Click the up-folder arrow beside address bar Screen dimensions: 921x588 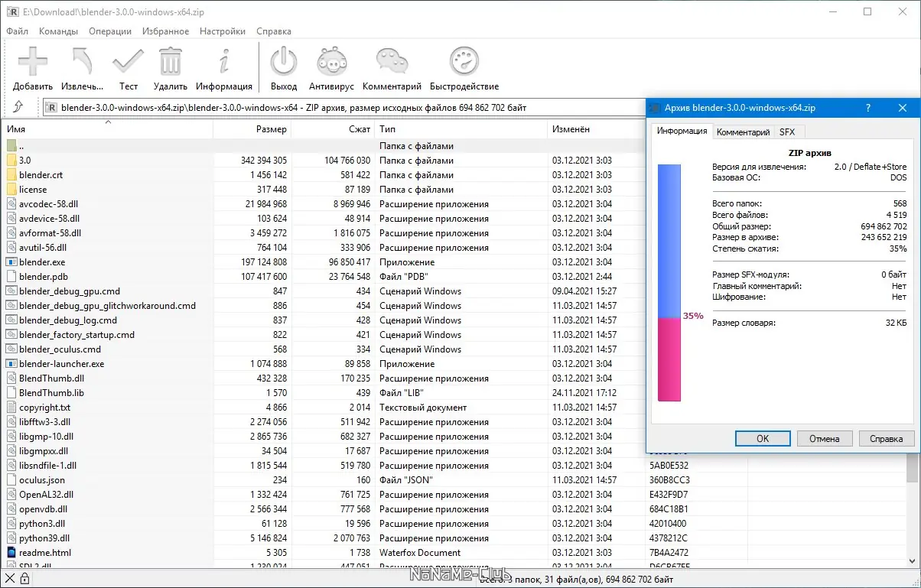[18, 107]
